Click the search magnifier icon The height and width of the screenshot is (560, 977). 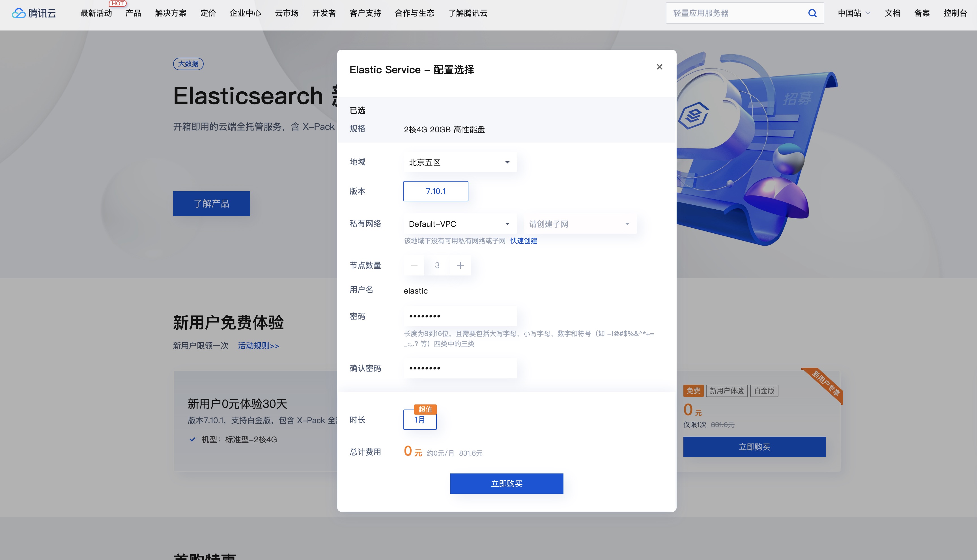(x=812, y=13)
